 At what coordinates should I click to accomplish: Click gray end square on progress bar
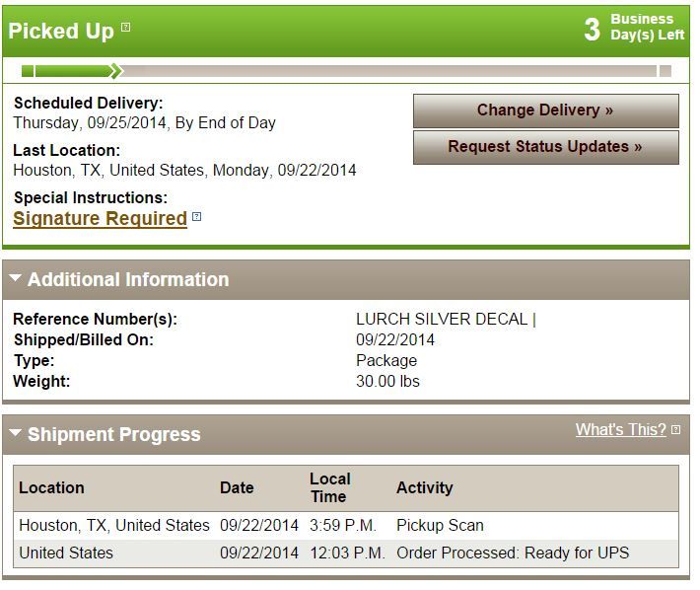665,71
